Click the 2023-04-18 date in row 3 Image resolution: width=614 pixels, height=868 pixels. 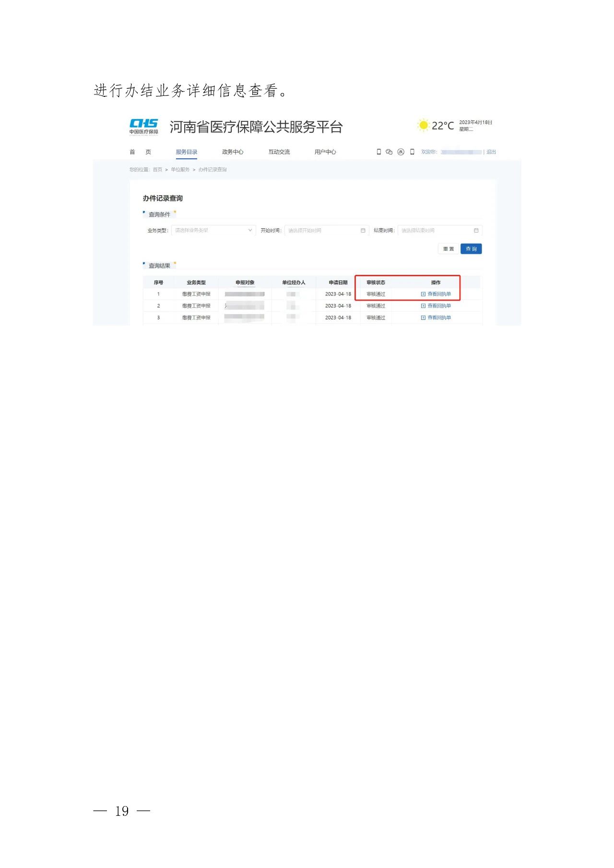[x=338, y=318]
